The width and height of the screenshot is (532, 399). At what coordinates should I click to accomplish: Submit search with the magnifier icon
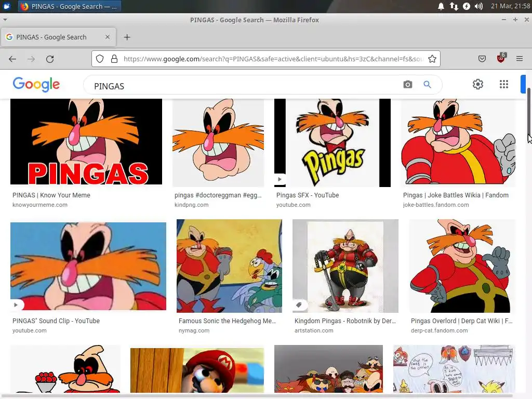point(427,85)
